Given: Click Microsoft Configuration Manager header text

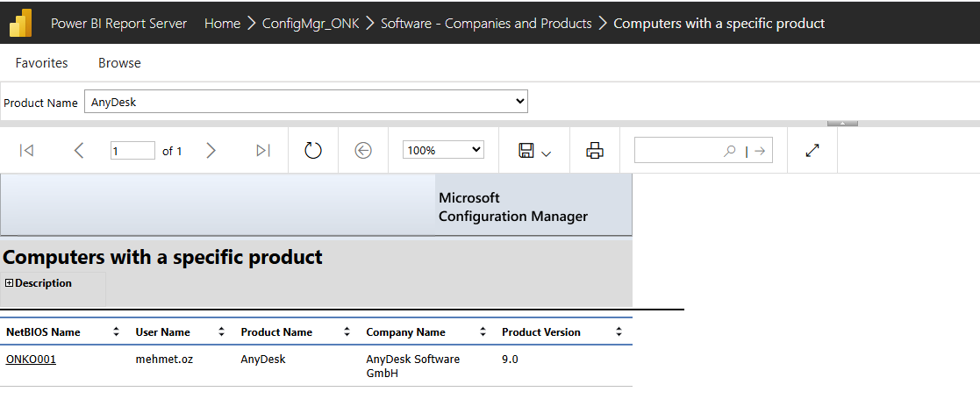Looking at the screenshot, I should [513, 207].
